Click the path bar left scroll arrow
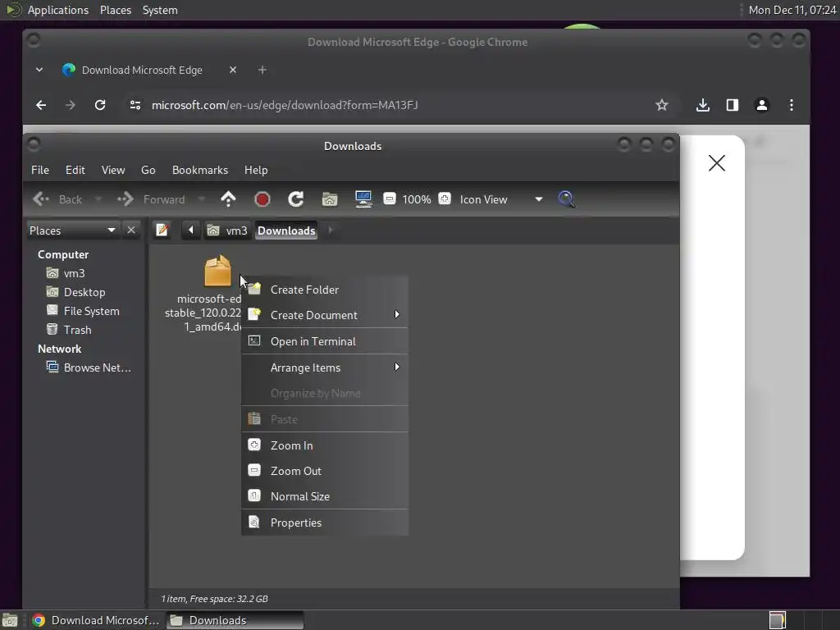The image size is (840, 630). (x=190, y=231)
